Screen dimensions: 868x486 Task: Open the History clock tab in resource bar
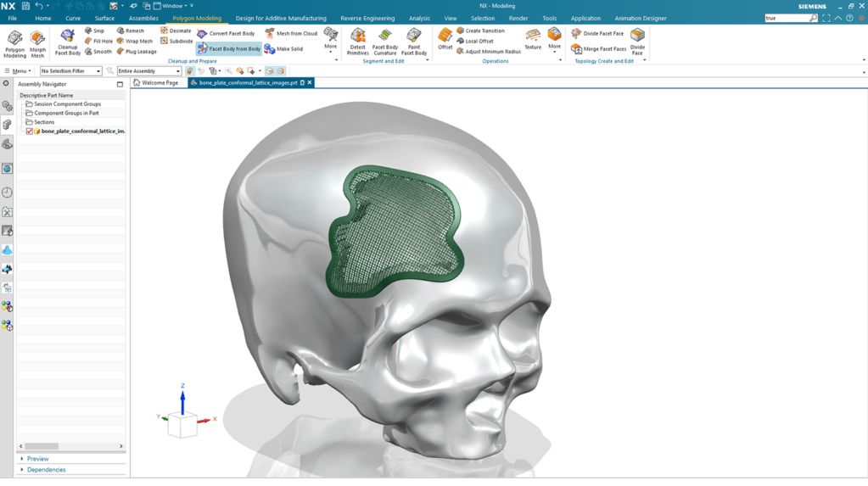(7, 193)
